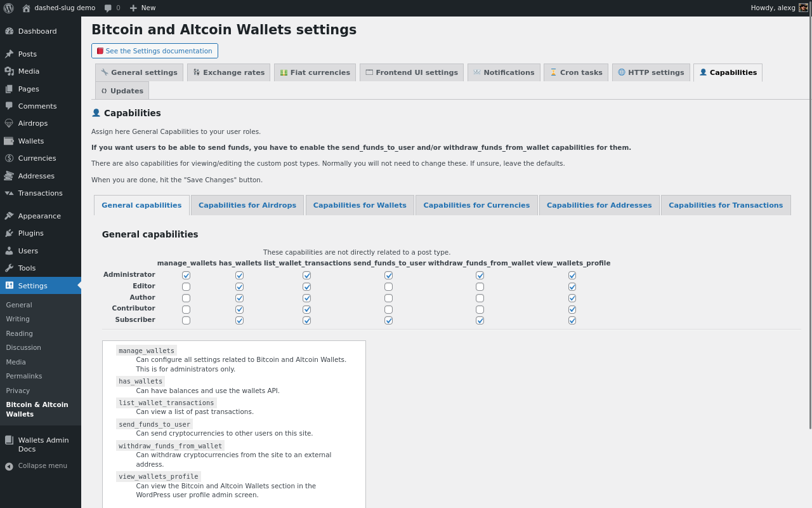The image size is (812, 508).
Task: Open the General settings tab
Action: (x=139, y=72)
